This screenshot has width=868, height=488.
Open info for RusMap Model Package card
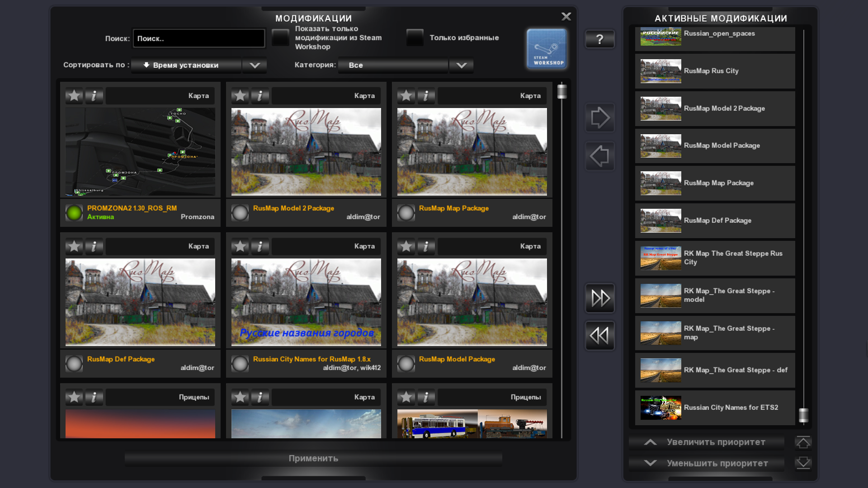[426, 246]
